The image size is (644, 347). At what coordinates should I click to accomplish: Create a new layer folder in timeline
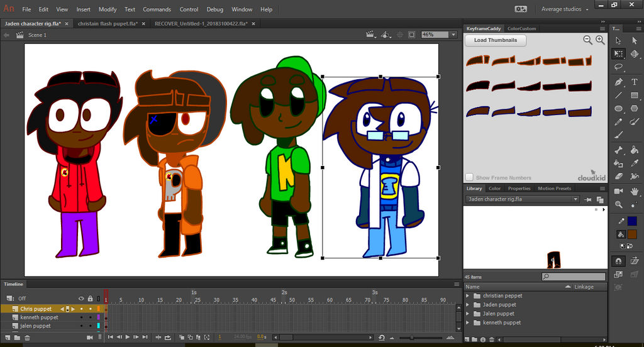pyautogui.click(x=17, y=338)
